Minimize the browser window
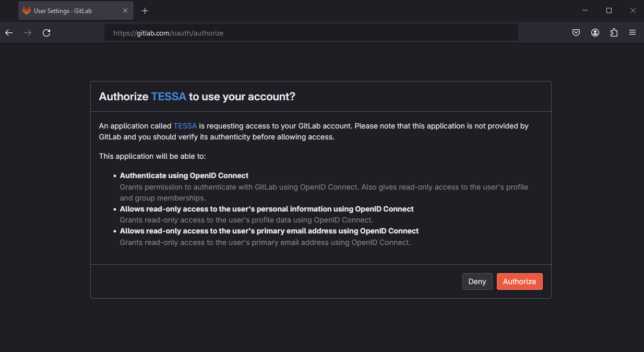Viewport: 644px width, 352px height. coord(586,10)
